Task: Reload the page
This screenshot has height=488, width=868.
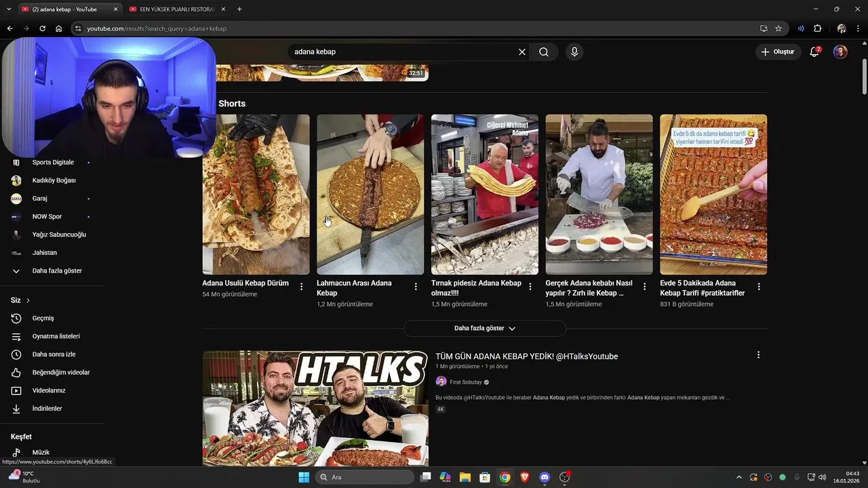Action: [42, 28]
